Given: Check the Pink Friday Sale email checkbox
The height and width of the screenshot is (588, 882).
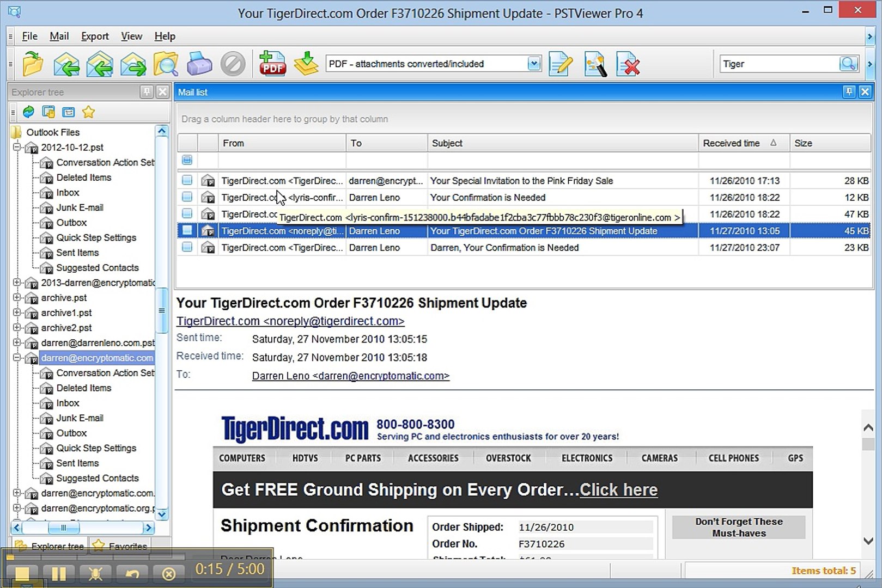Looking at the screenshot, I should (x=187, y=180).
